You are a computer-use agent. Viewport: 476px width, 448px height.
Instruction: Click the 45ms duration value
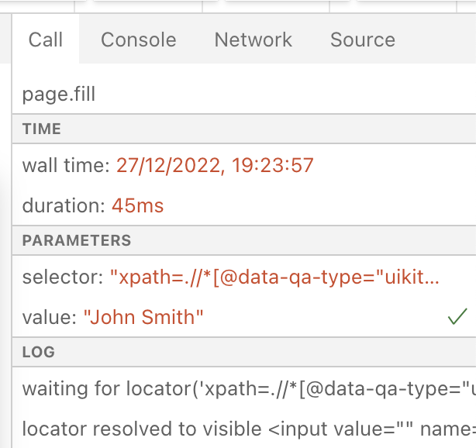(138, 206)
